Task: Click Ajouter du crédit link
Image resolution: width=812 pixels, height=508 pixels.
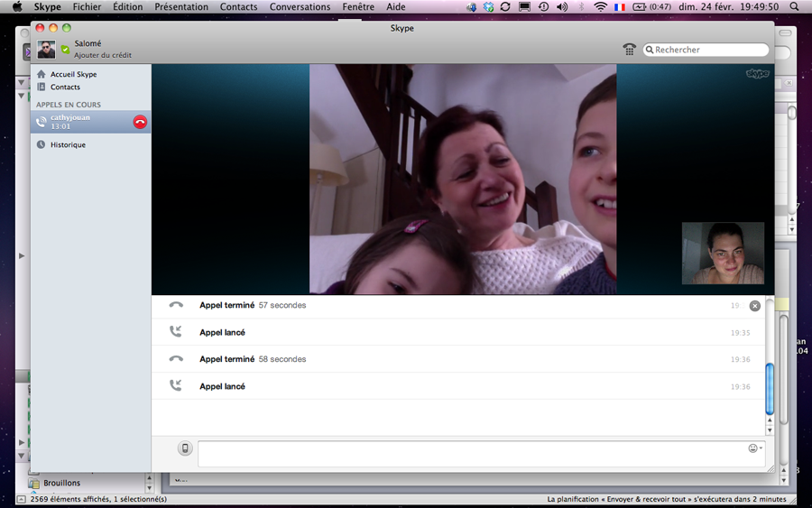Action: [103, 55]
